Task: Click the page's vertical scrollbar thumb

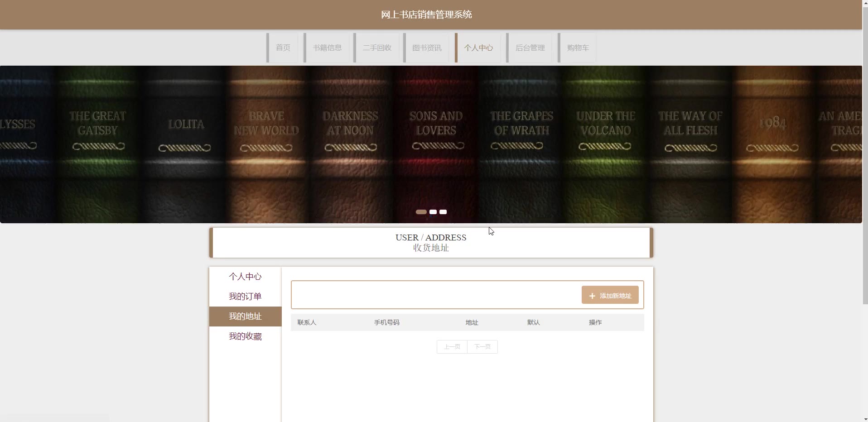Action: [x=865, y=156]
